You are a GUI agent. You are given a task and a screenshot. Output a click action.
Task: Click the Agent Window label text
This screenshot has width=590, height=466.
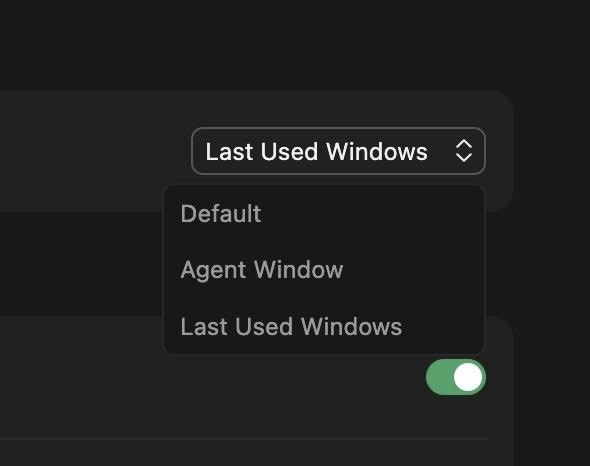262,270
